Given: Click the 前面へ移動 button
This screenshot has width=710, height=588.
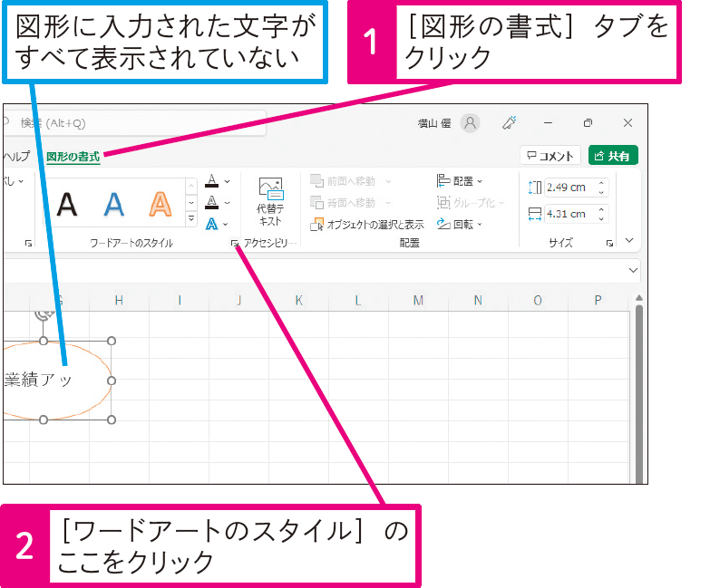Looking at the screenshot, I should 343,181.
